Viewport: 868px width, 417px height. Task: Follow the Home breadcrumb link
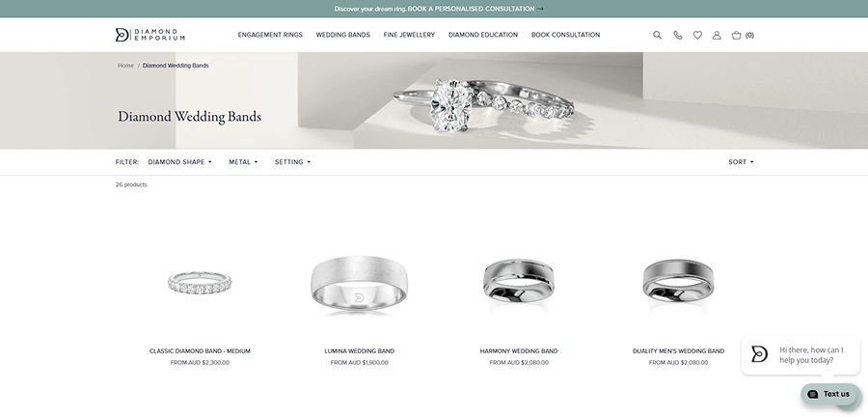tap(125, 66)
